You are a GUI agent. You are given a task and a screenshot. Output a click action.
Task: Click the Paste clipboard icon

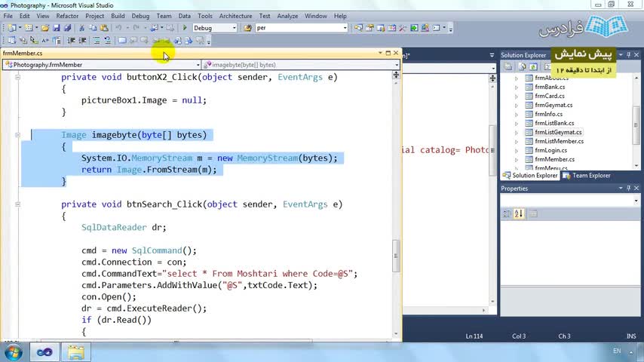[x=104, y=28]
